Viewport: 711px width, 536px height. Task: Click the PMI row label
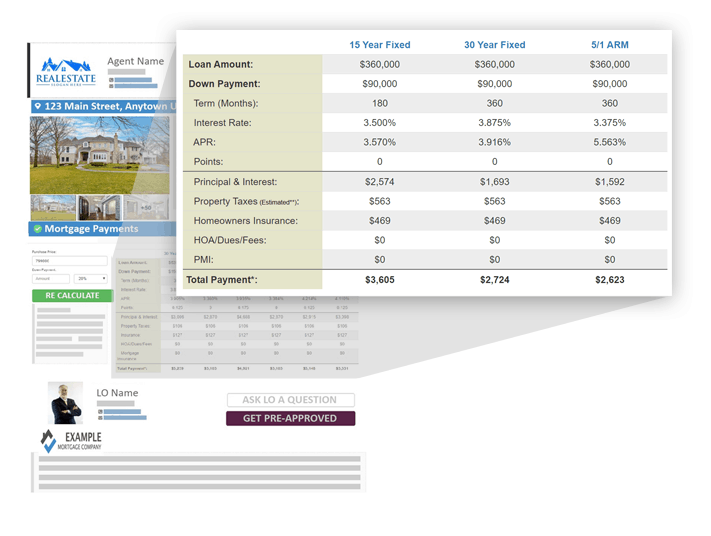pos(203,260)
